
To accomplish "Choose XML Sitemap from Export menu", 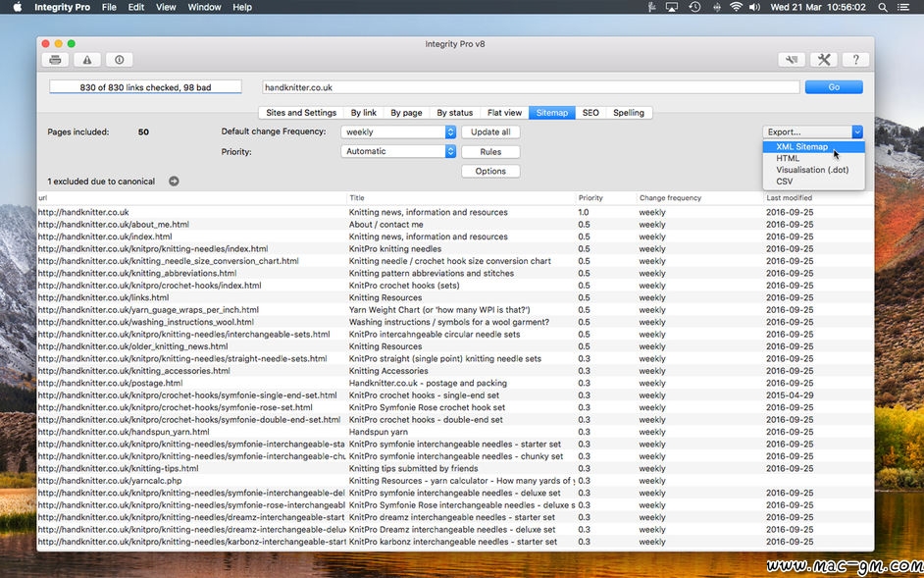I will pyautogui.click(x=813, y=147).
